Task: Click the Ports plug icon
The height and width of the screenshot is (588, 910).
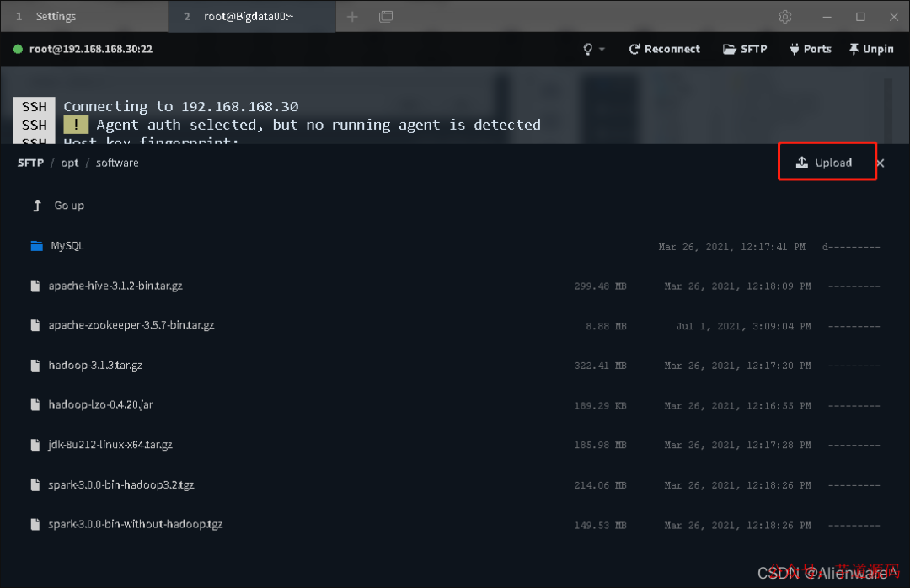Action: click(x=794, y=50)
